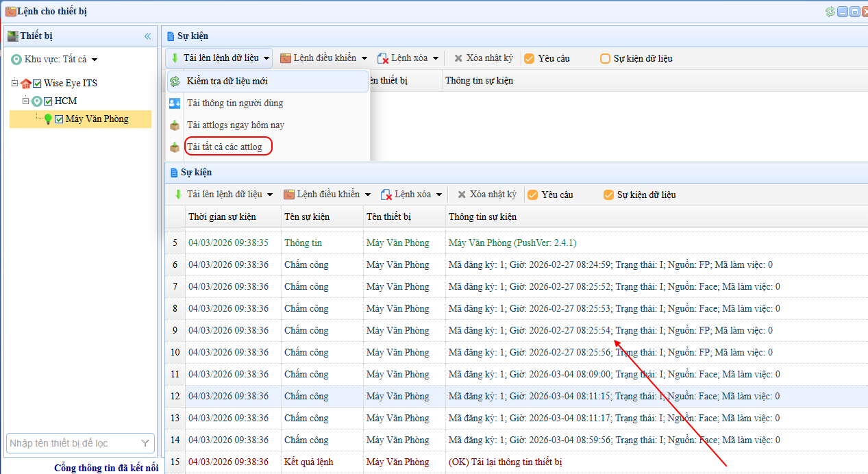Choose Tải attlogs ngay hôm nay from menu

click(x=235, y=125)
